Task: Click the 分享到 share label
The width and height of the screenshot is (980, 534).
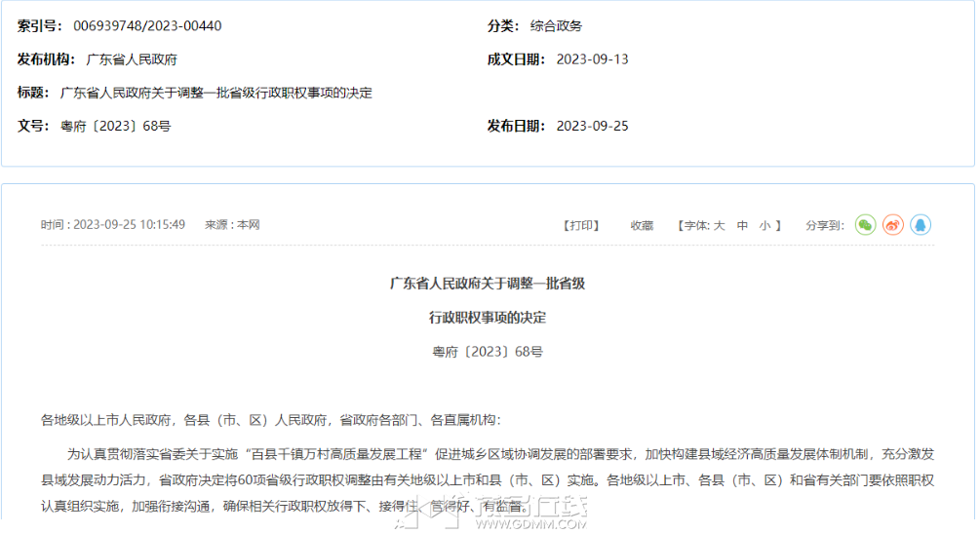Action: click(x=824, y=225)
